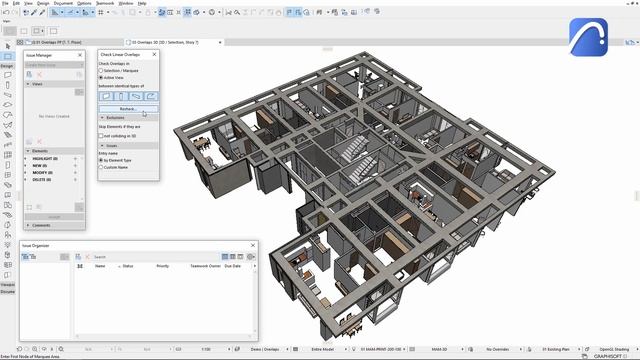Screen dimensions: 640x360
Task: Toggle the tree view mode in Issue Organizer
Action: [25, 257]
